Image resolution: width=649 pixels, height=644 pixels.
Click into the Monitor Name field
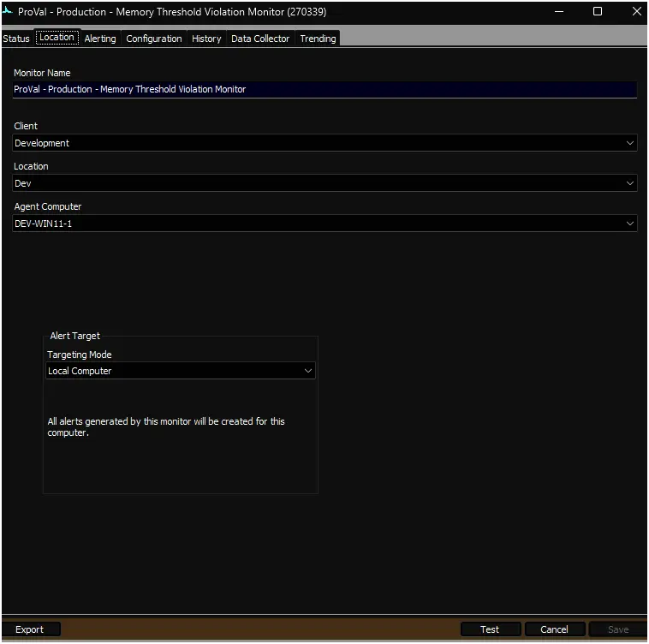pos(324,89)
